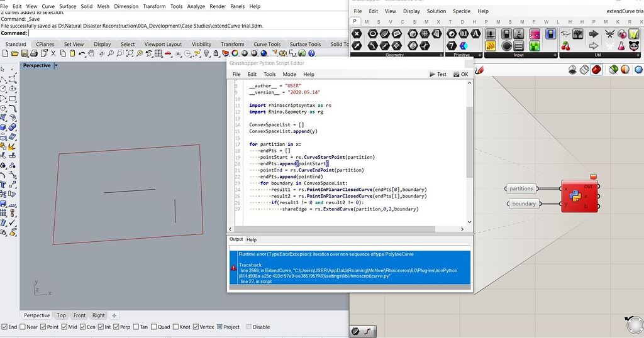Click the Save file icon in Rhino toolbar
644x338 pixels.
[25, 53]
